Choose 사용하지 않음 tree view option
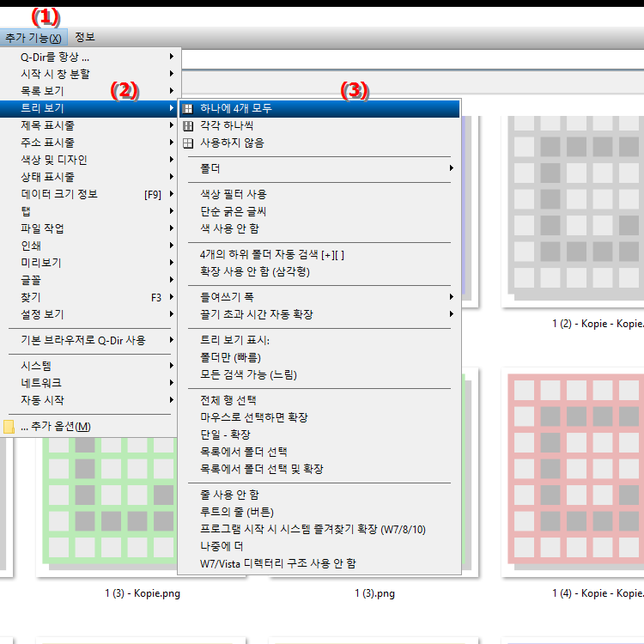Image resolution: width=644 pixels, height=644 pixels. pyautogui.click(x=319, y=143)
